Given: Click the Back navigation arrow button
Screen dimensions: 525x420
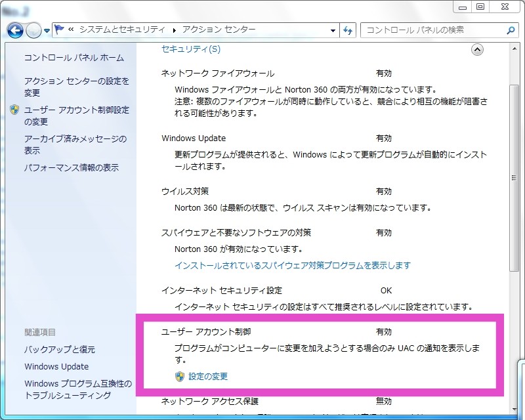Looking at the screenshot, I should coord(15,30).
